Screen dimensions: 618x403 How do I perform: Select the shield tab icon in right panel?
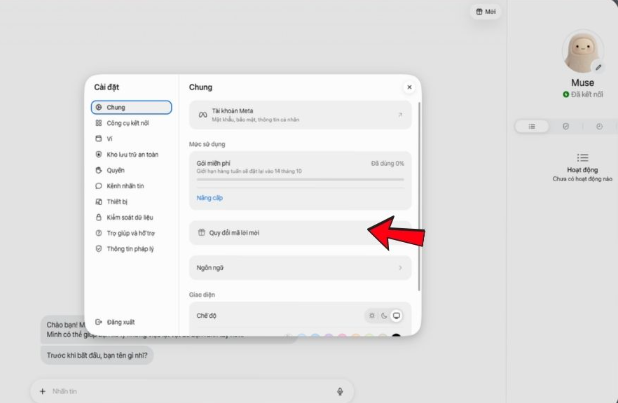point(566,127)
